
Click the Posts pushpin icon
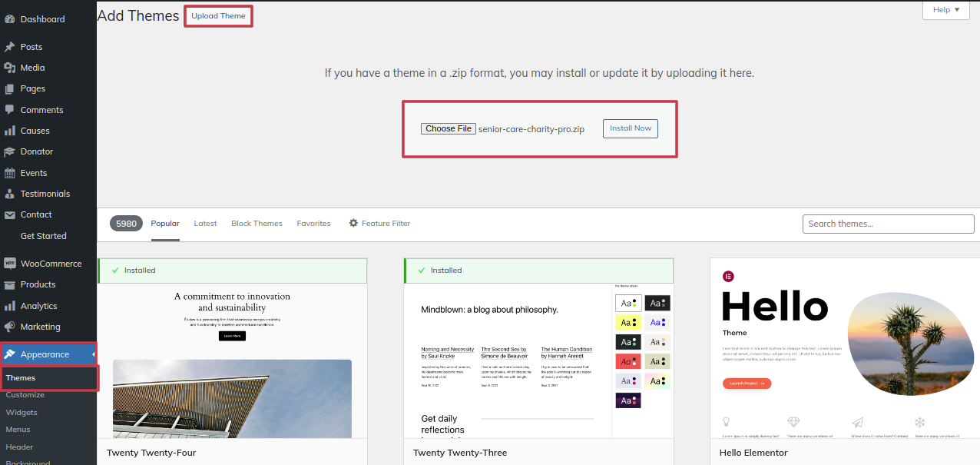tap(10, 47)
